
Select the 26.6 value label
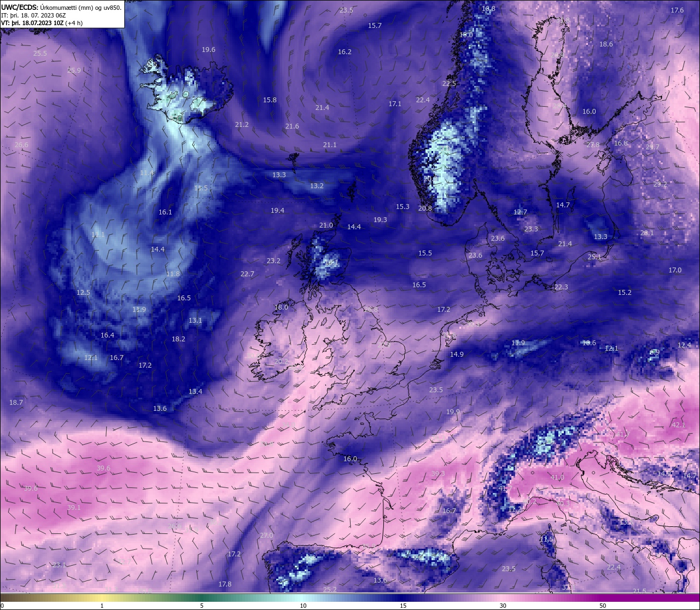21,145
